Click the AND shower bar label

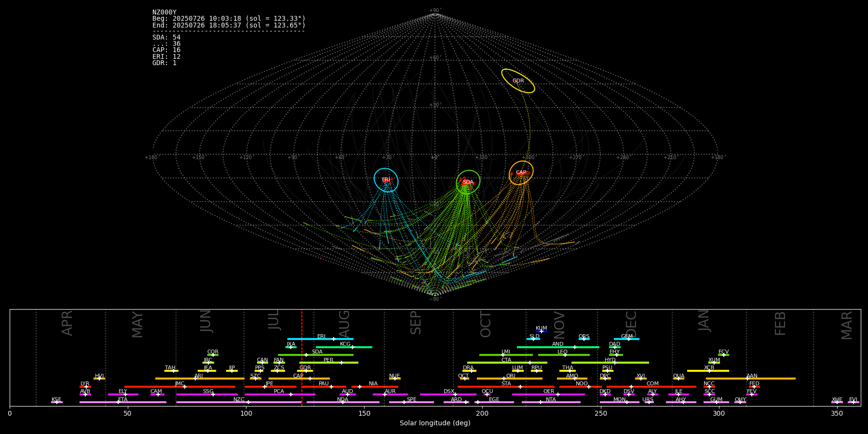[x=558, y=344]
